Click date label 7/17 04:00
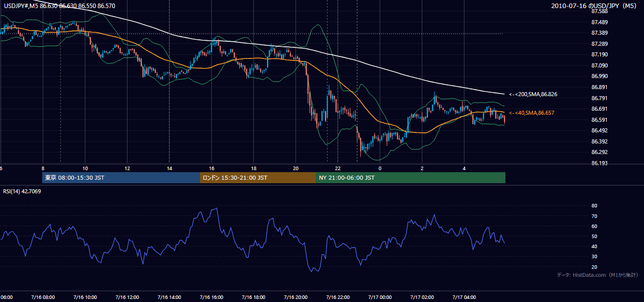This screenshot has height=302, width=644. (464, 297)
